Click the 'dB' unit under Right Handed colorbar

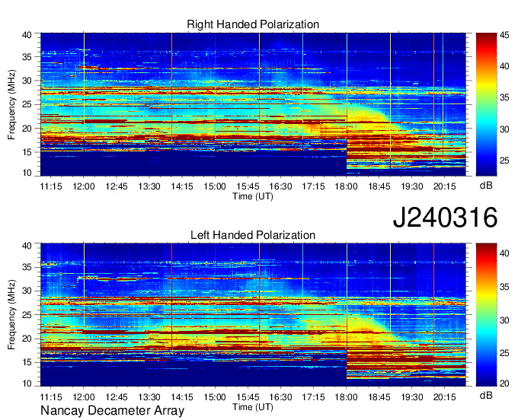486,186
